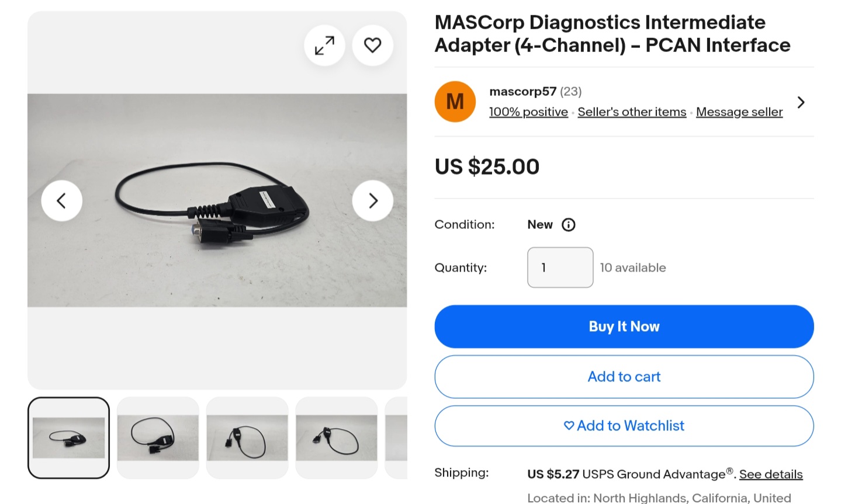Open the seller's other items
The image size is (841, 504).
pos(632,112)
